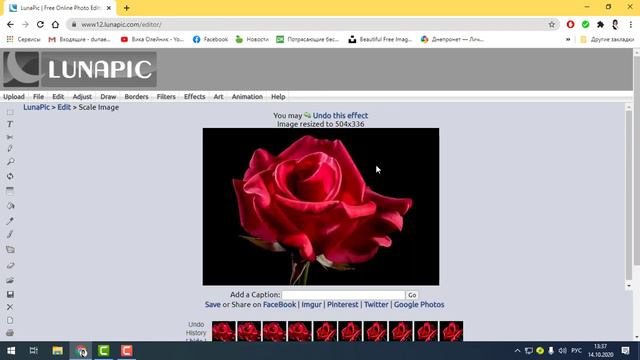The height and width of the screenshot is (360, 640).
Task: Click the green Camtasia taskbar icon
Action: pyautogui.click(x=103, y=351)
